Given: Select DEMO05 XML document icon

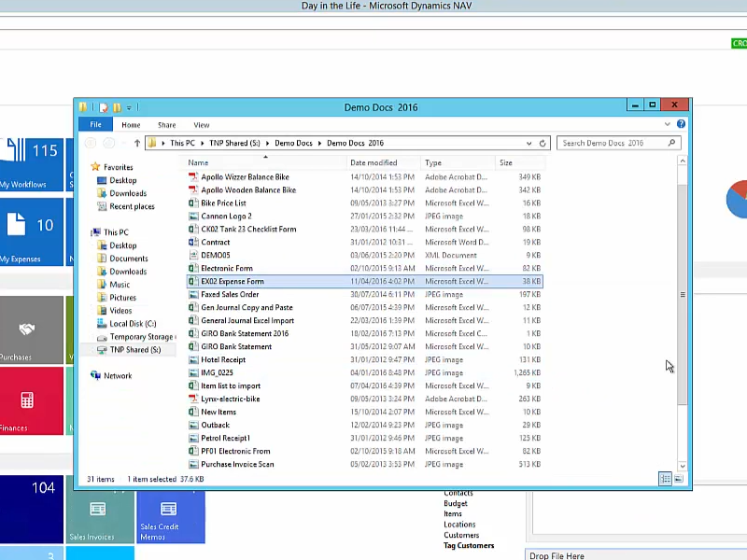Looking at the screenshot, I should pos(193,255).
